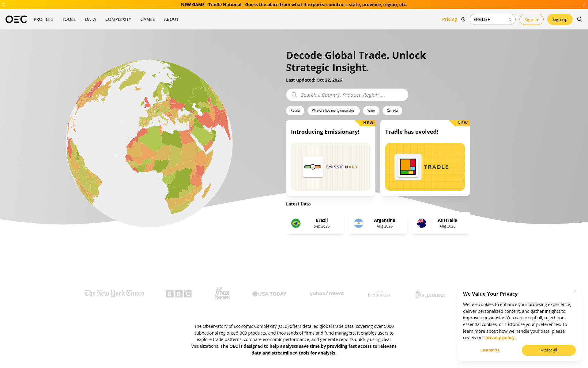588x368 pixels.
Task: Click the Sign in button
Action: (x=531, y=19)
